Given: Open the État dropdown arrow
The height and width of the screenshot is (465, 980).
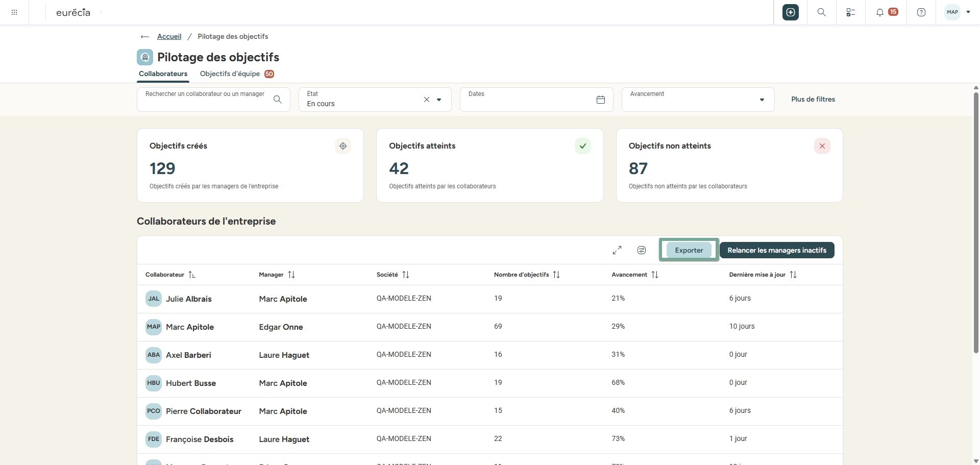Looking at the screenshot, I should pos(439,100).
